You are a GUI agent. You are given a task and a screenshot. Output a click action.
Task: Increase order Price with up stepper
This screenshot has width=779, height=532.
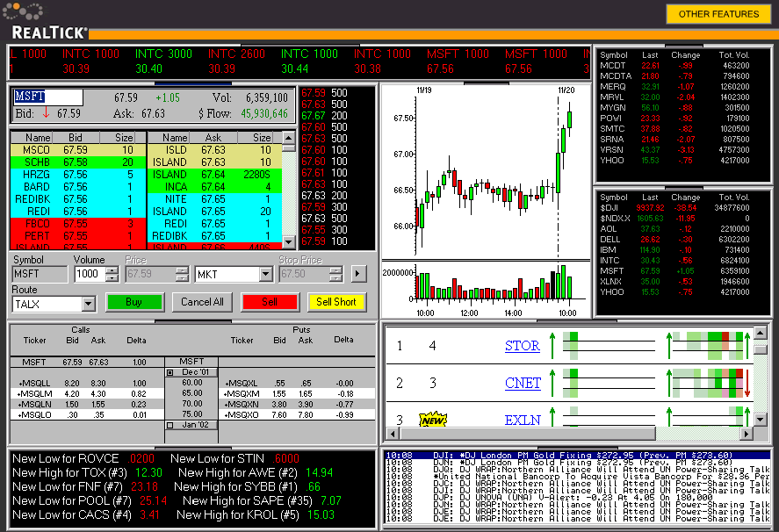pyautogui.click(x=183, y=270)
